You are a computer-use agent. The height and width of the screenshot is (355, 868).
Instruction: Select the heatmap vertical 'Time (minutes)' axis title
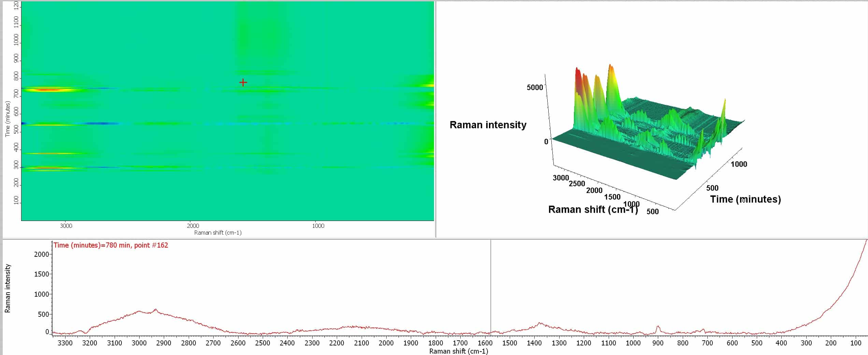click(7, 119)
